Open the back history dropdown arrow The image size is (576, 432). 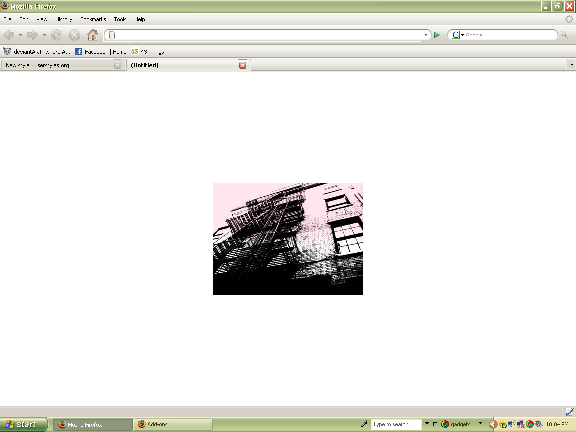pyautogui.click(x=21, y=35)
